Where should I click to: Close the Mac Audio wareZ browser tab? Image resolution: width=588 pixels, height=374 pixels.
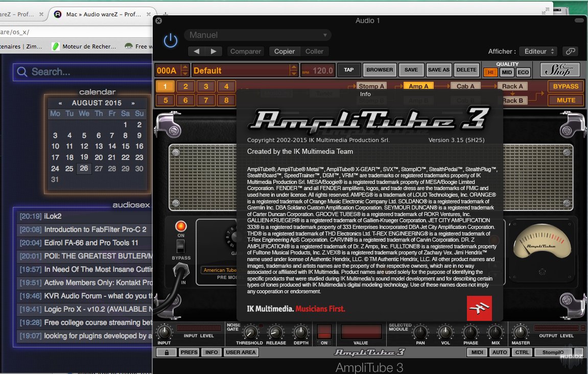tap(149, 14)
